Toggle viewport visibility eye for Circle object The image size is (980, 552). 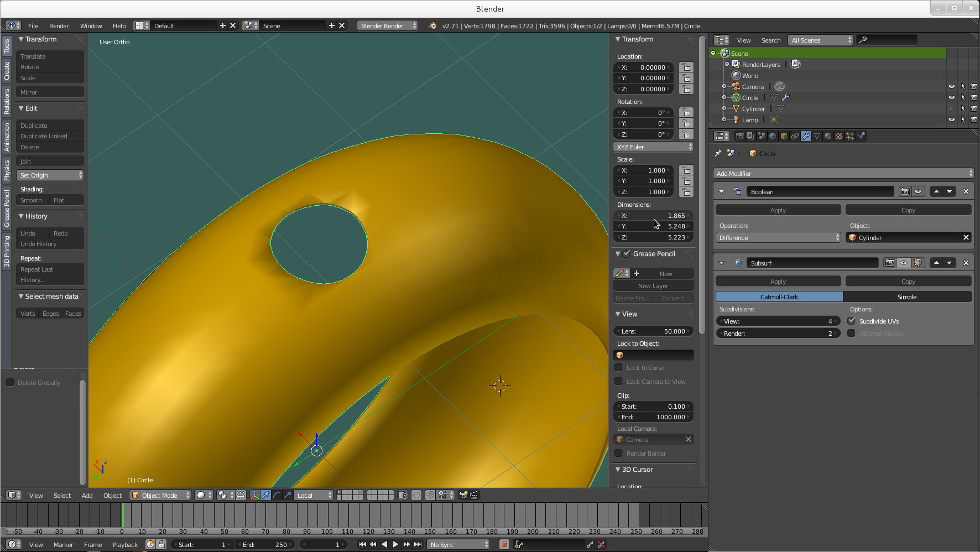pyautogui.click(x=951, y=97)
